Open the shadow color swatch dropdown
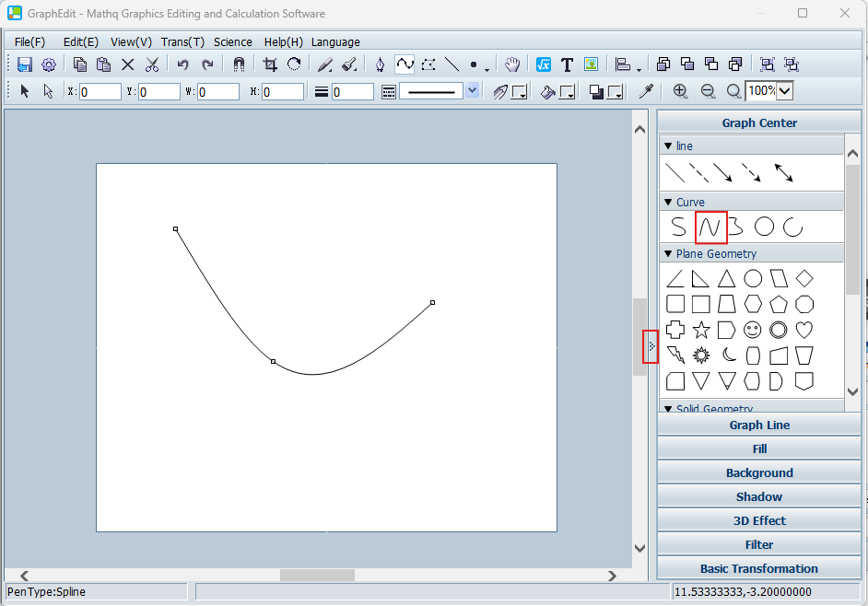The height and width of the screenshot is (606, 868). 616,92
